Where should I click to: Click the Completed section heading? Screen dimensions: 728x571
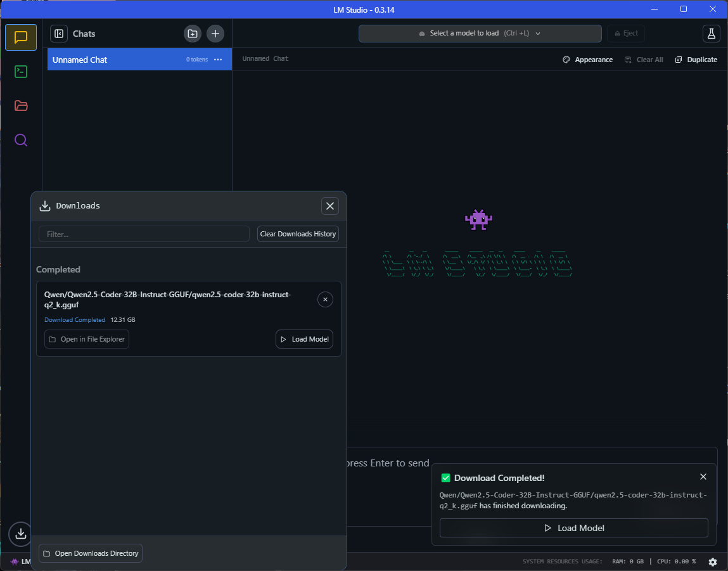[58, 270]
